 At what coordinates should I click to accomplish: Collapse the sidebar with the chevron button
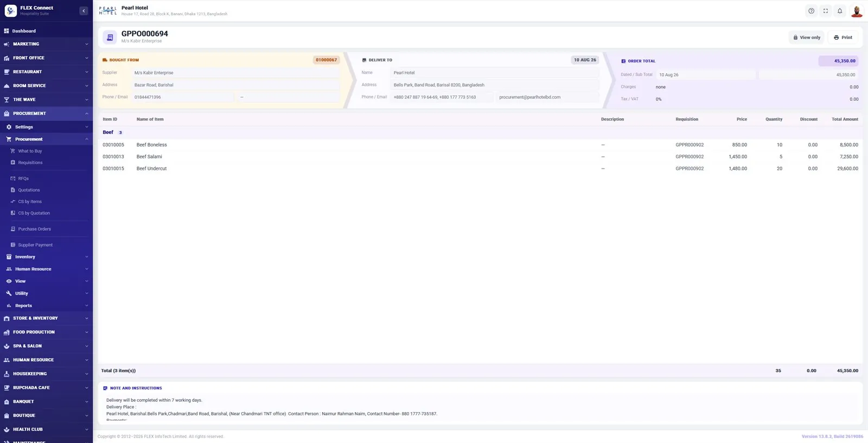coord(84,11)
